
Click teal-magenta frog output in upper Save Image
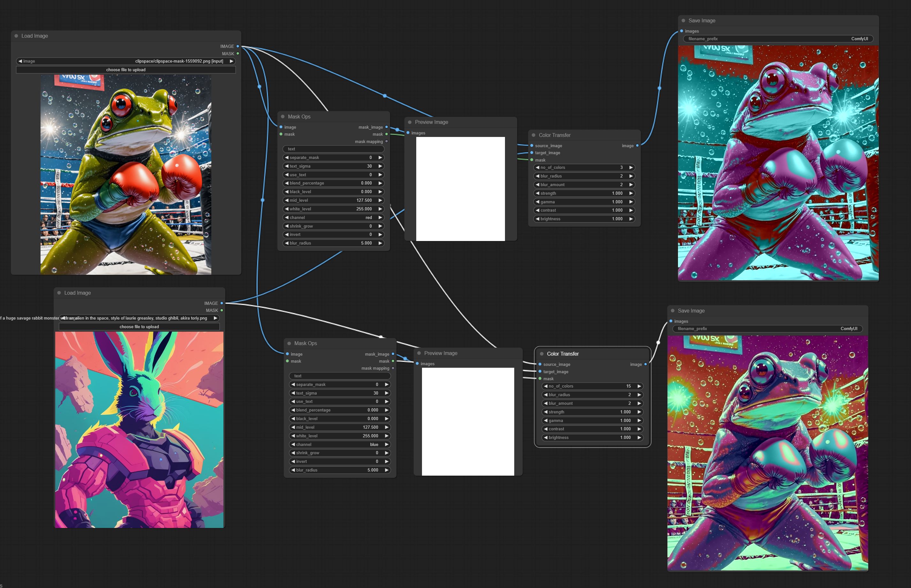click(x=778, y=163)
